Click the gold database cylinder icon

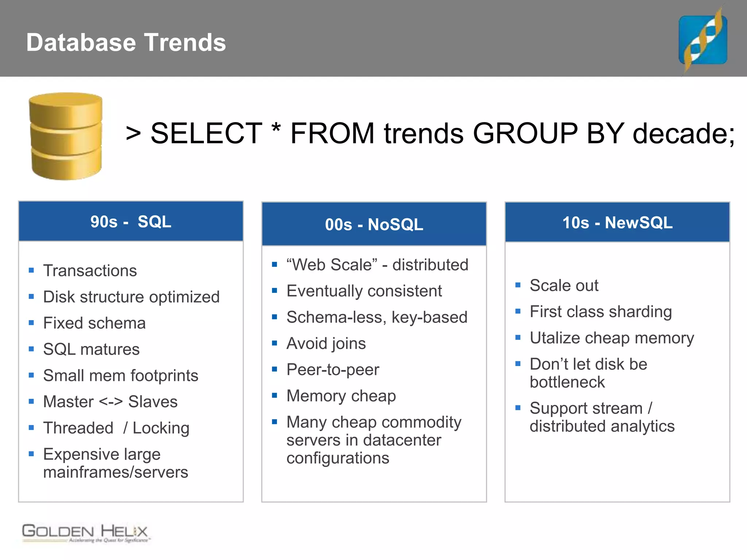coord(66,136)
